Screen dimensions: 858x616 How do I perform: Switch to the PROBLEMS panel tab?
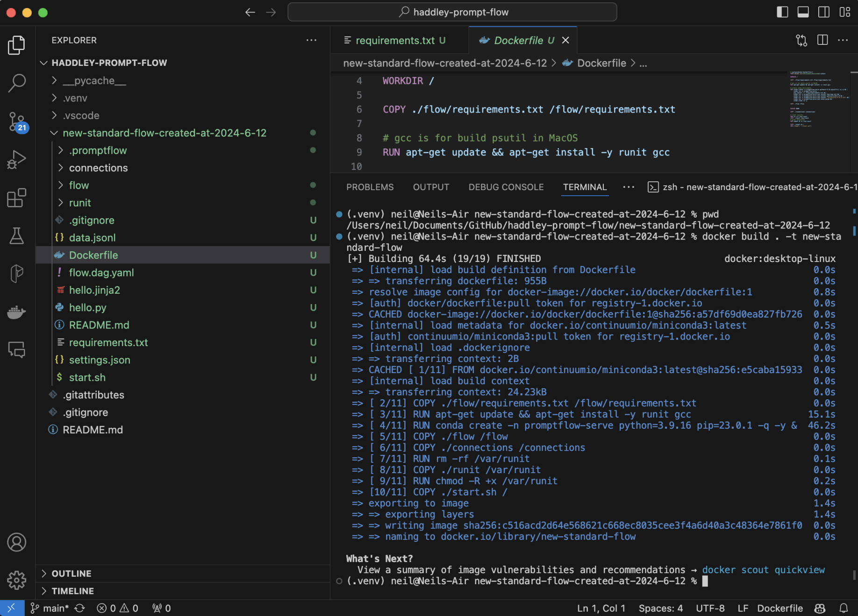370,187
